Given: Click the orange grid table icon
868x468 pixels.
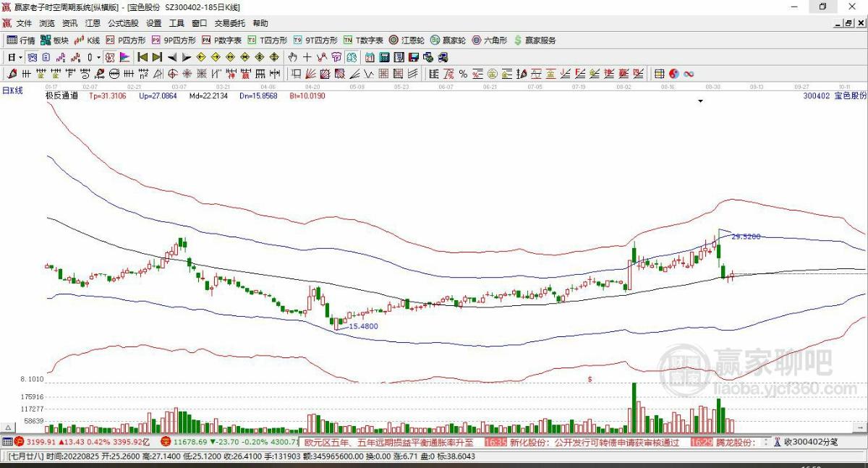Looking at the screenshot, I should 660,73.
